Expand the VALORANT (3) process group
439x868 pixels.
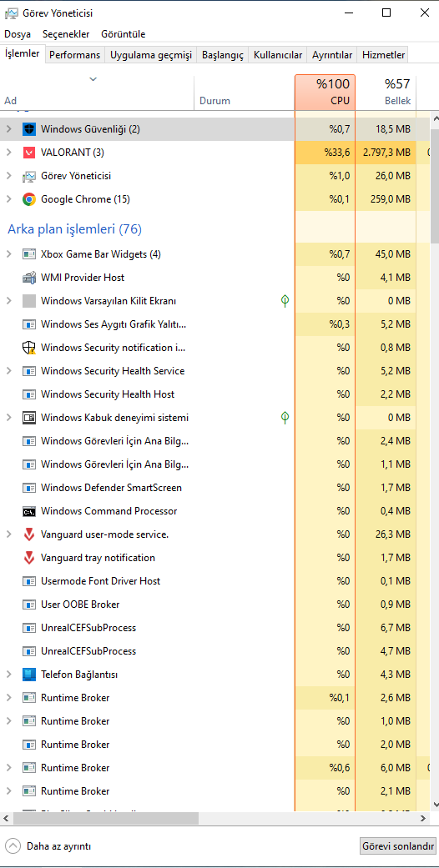pos(8,153)
